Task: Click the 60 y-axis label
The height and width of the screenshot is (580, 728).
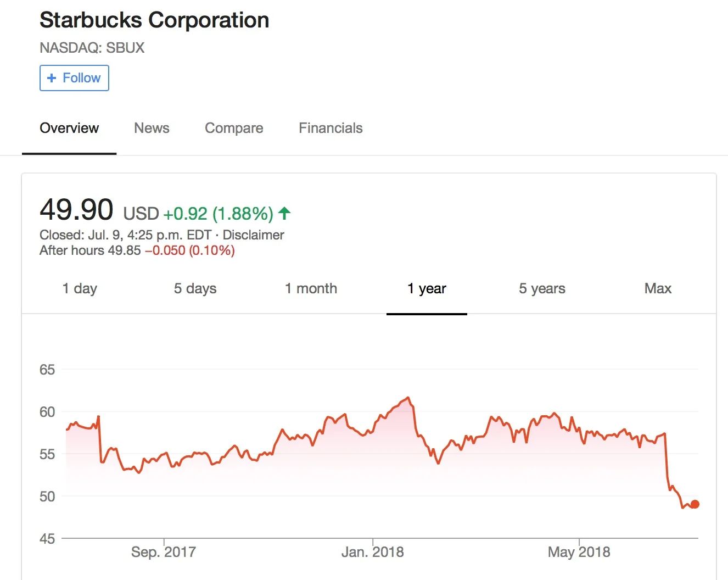Action: pos(47,412)
